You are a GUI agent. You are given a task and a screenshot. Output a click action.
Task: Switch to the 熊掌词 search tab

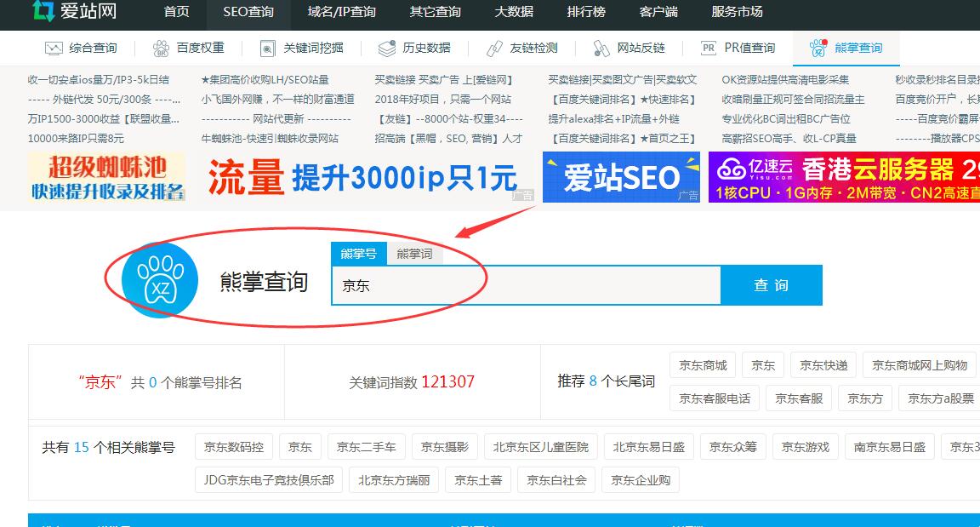tap(414, 254)
